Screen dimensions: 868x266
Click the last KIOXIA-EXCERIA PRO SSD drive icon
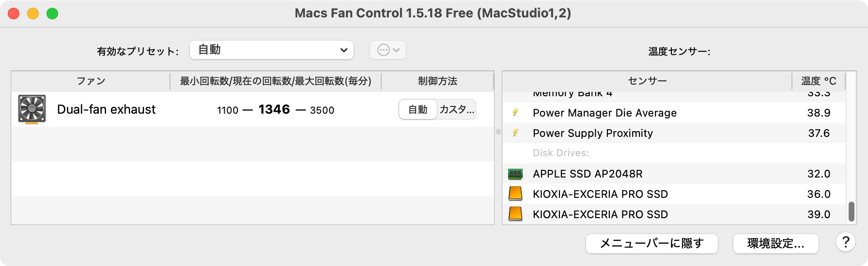[515, 214]
